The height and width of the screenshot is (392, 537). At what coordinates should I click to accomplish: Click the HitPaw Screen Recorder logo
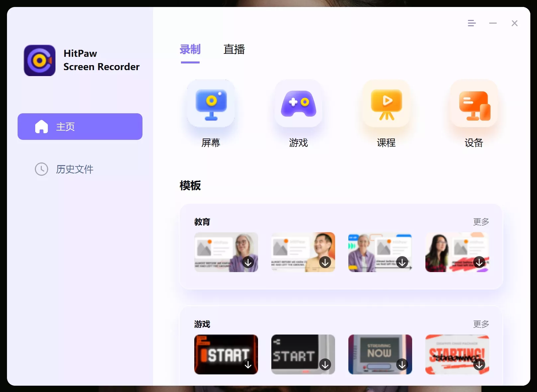click(40, 60)
